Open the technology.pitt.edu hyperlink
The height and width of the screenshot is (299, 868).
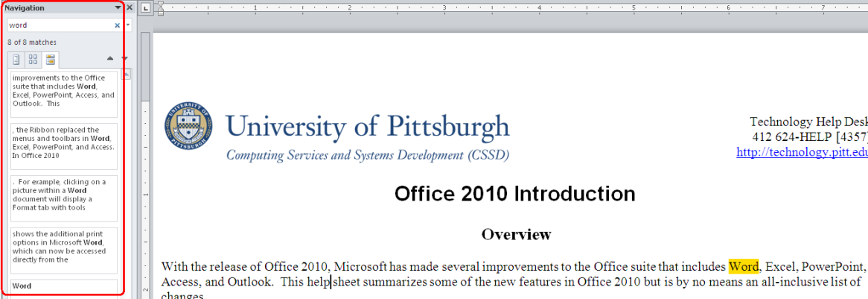[802, 152]
